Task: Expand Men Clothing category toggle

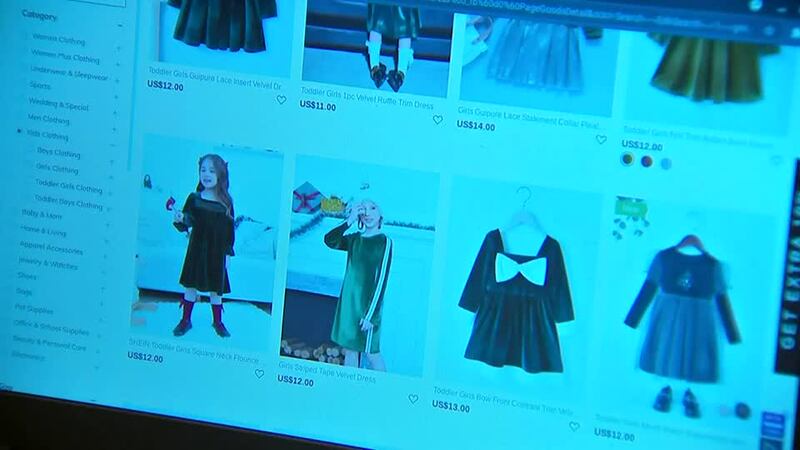Action: coord(113,129)
